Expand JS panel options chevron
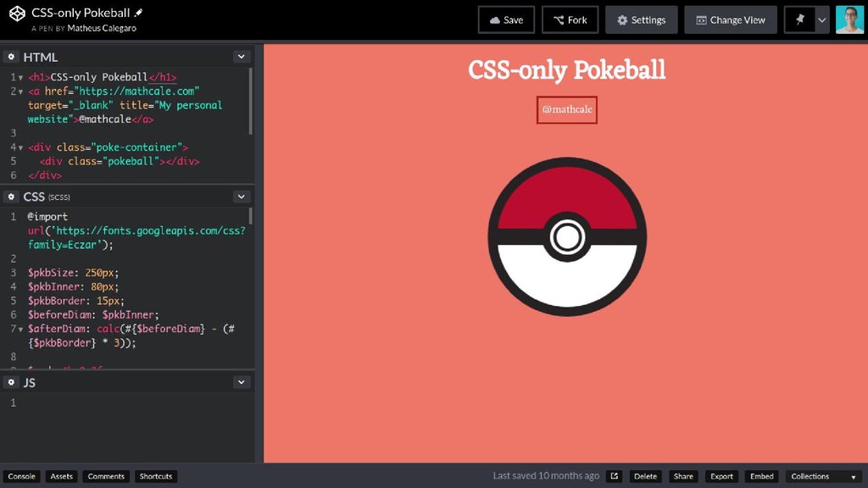 tap(242, 382)
